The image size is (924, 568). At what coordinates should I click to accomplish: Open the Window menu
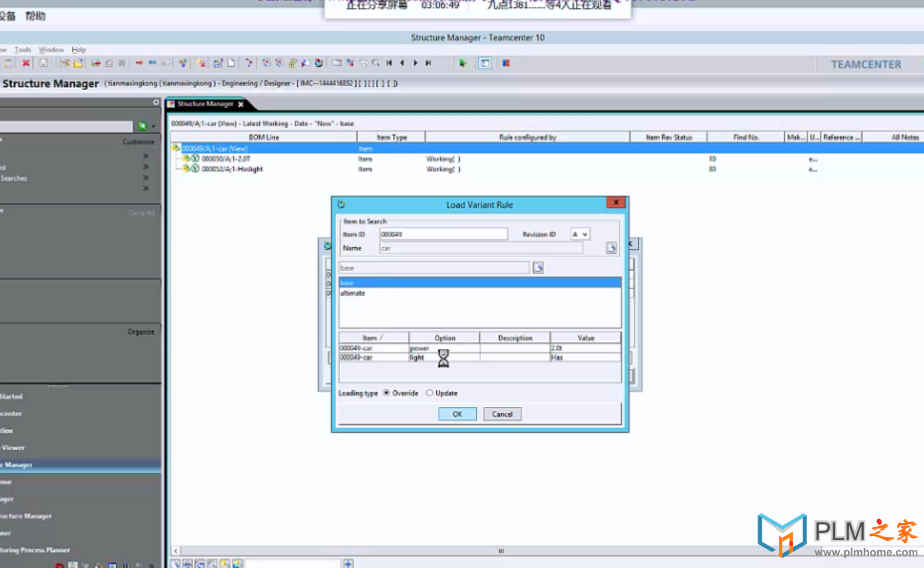pos(51,50)
